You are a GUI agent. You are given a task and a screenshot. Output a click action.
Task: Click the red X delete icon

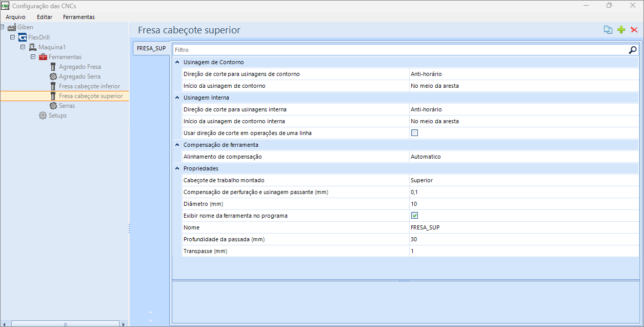634,30
